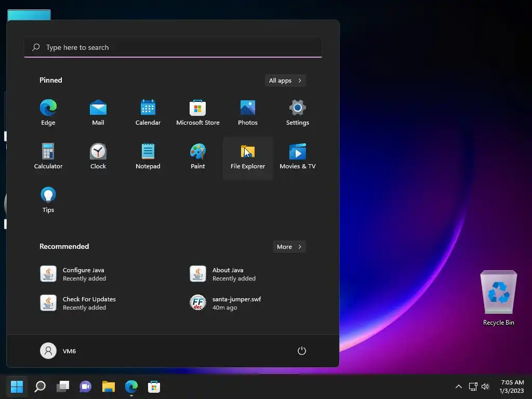The image size is (532, 399).
Task: Open the Paint app
Action: point(198,157)
